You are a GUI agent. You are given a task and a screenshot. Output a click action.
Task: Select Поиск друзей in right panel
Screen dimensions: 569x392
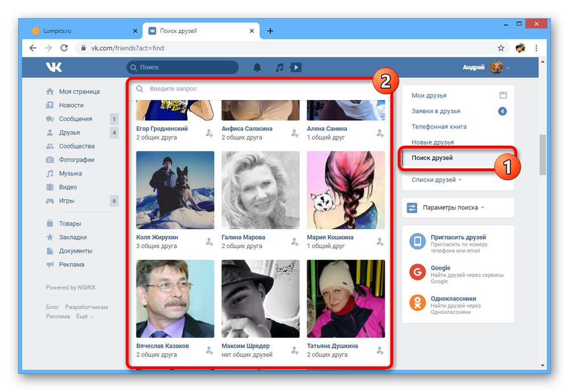pos(432,158)
